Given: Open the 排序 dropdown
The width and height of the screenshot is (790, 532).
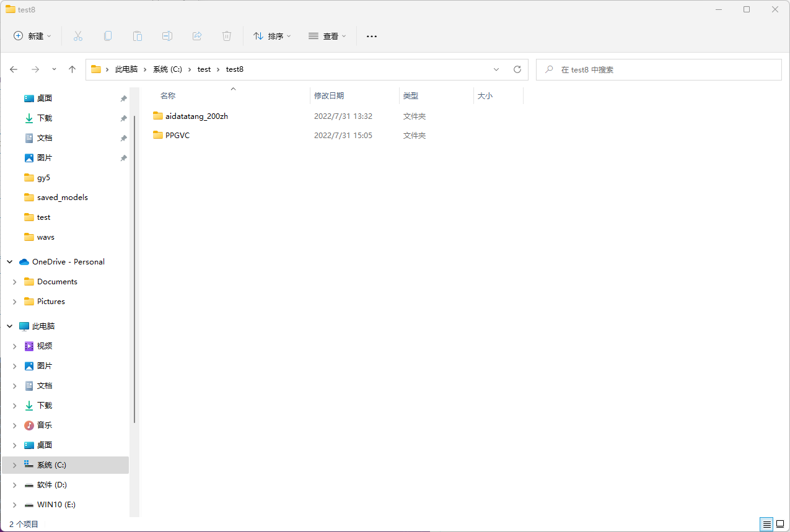Looking at the screenshot, I should (x=272, y=36).
